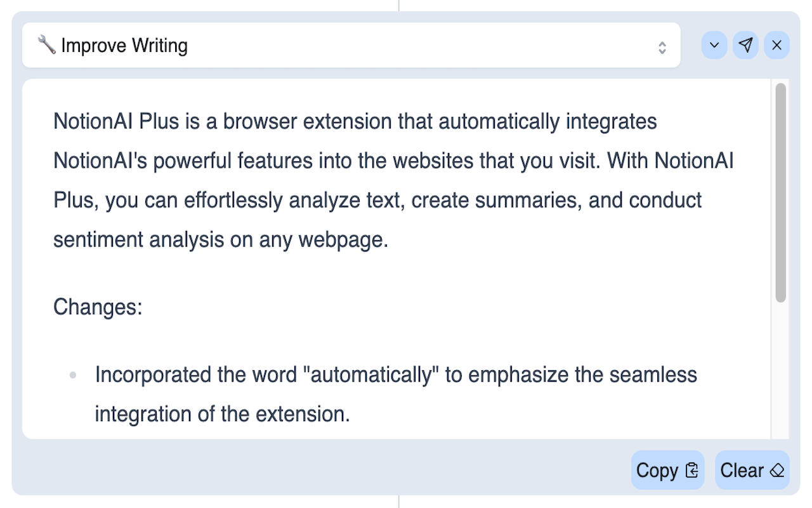Click the up-down arrows in the prompt selector
The height and width of the screenshot is (508, 812).
662,48
